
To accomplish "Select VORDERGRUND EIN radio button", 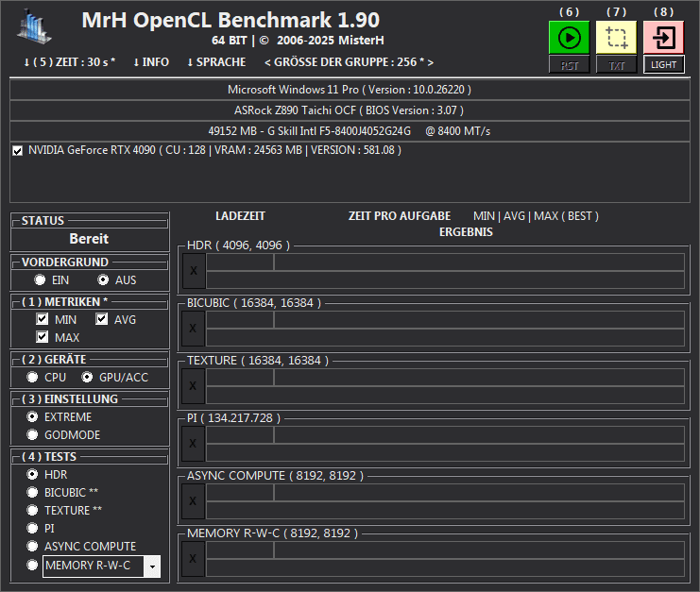I will [x=40, y=279].
